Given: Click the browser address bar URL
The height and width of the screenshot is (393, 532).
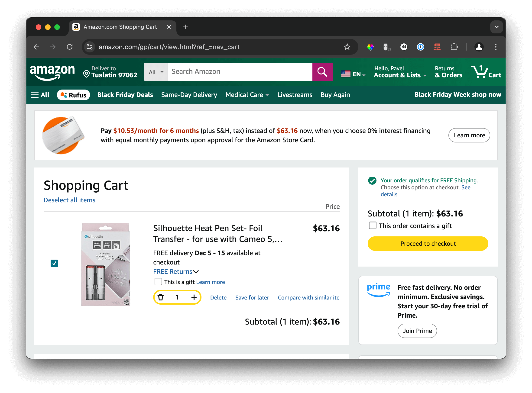Looking at the screenshot, I should (169, 47).
